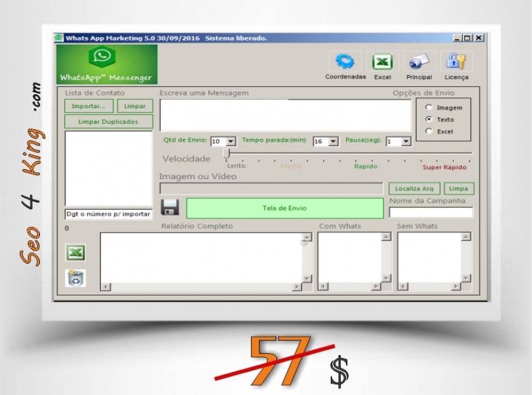Click the Medio speed label
This screenshot has height=395, width=532.
(x=291, y=166)
